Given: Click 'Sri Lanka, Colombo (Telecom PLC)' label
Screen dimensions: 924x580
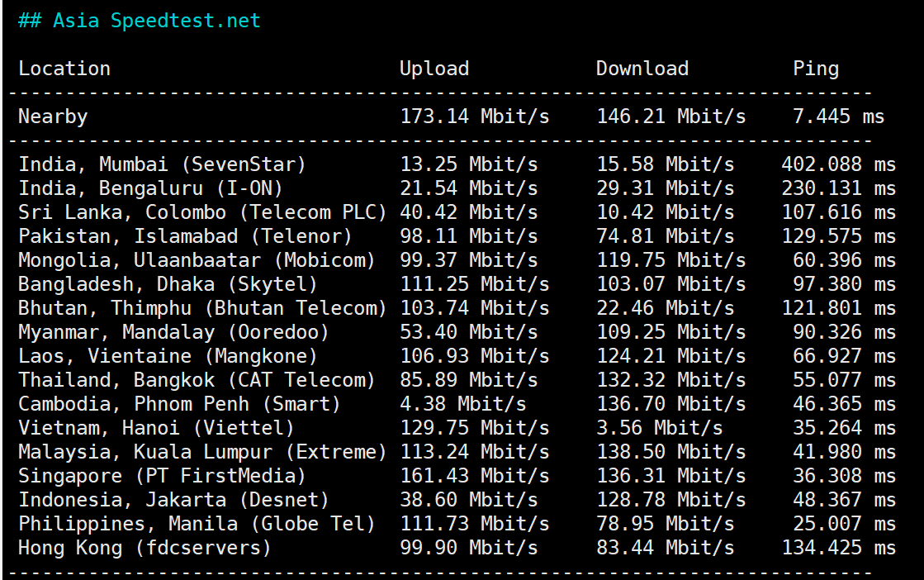Looking at the screenshot, I should [x=202, y=212].
